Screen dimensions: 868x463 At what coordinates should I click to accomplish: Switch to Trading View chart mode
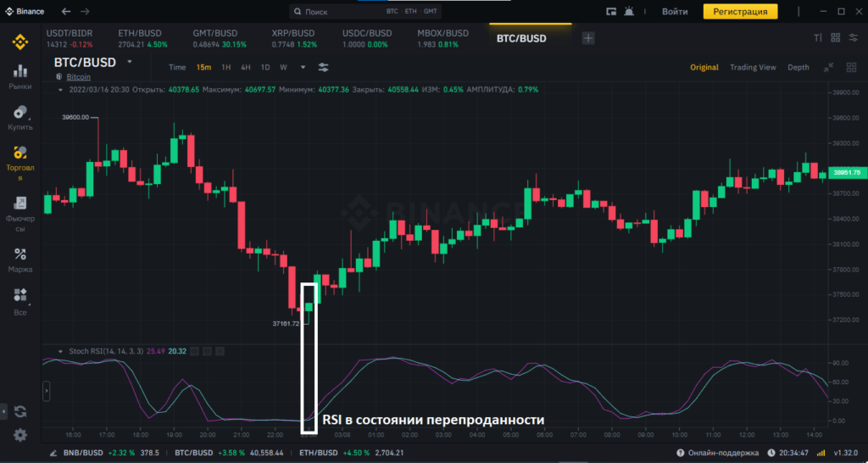[753, 67]
